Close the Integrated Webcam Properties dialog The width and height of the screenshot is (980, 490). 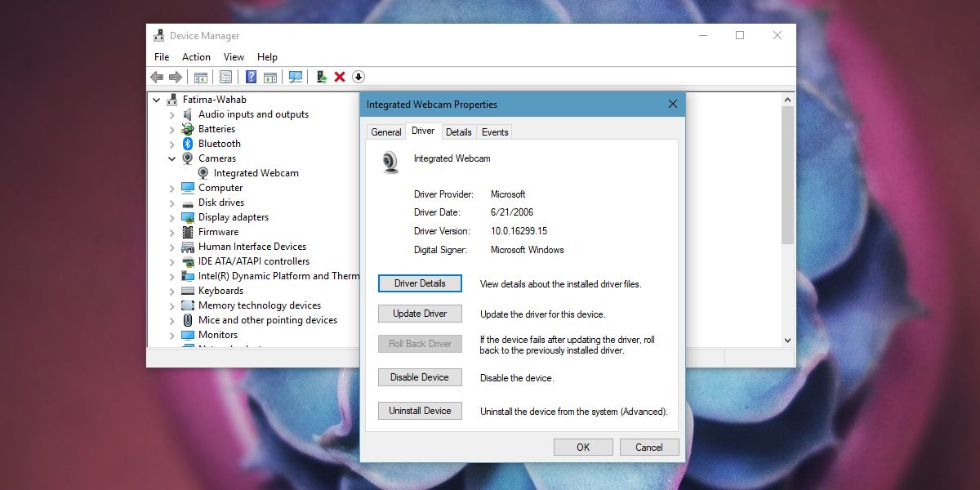[673, 105]
